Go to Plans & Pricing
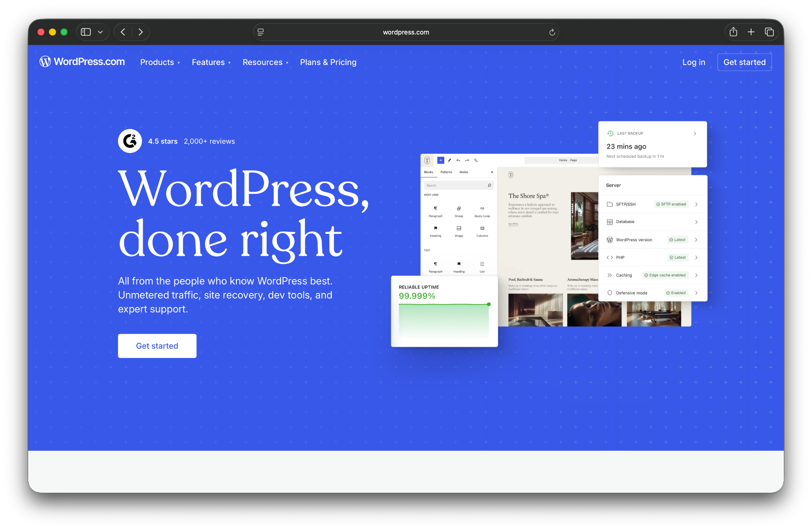The width and height of the screenshot is (812, 530). pos(328,62)
